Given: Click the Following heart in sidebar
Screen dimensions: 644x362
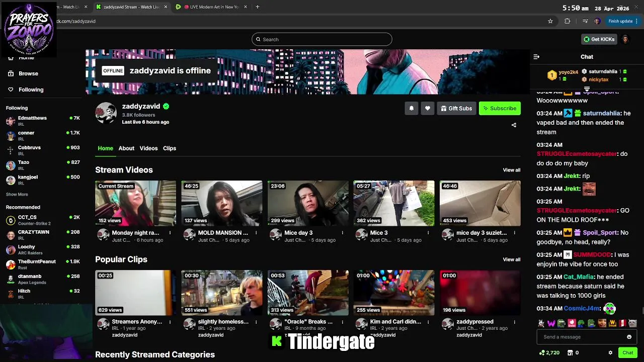Looking at the screenshot, I should [x=11, y=89].
